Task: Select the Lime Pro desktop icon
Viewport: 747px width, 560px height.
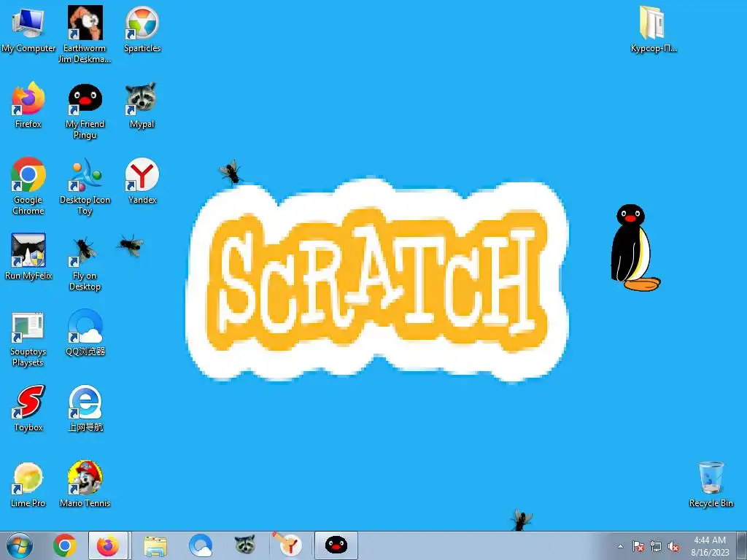Action: tap(28, 484)
